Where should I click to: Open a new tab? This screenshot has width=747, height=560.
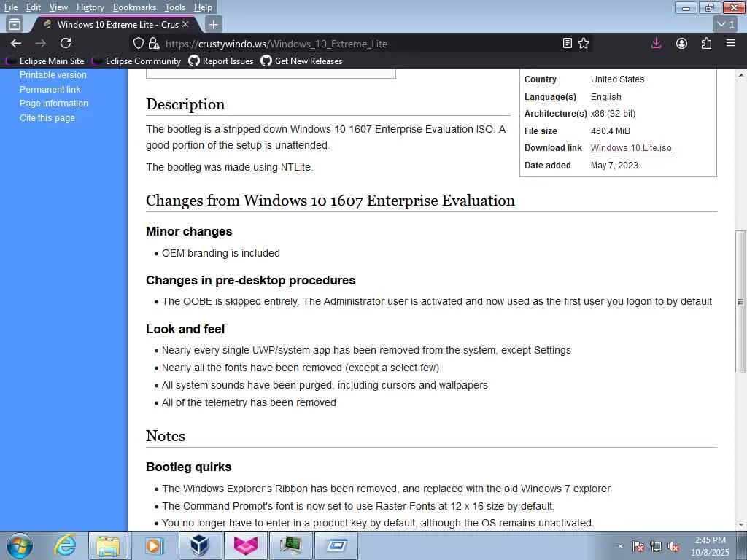(214, 24)
